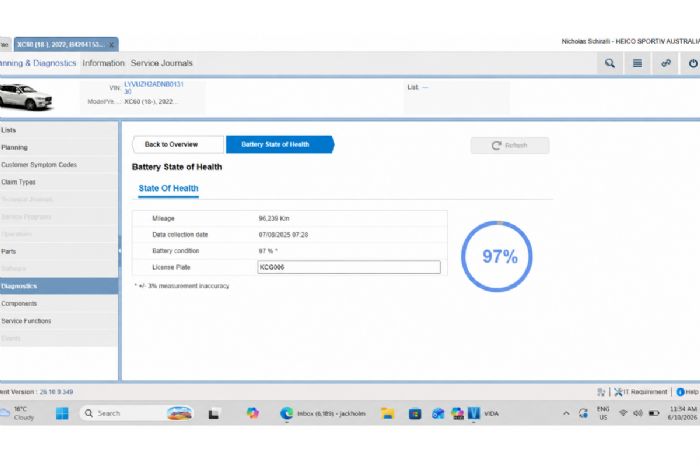Select Components in the sidebar

[59, 304]
